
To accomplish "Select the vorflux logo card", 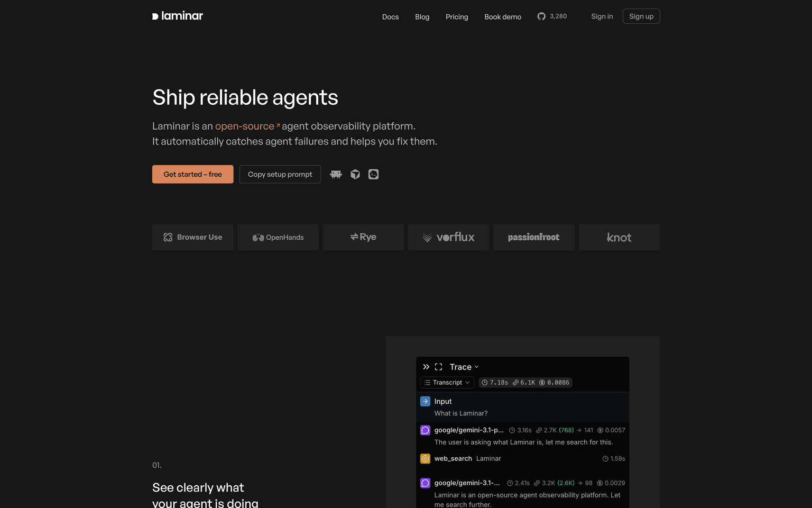I will (x=449, y=237).
